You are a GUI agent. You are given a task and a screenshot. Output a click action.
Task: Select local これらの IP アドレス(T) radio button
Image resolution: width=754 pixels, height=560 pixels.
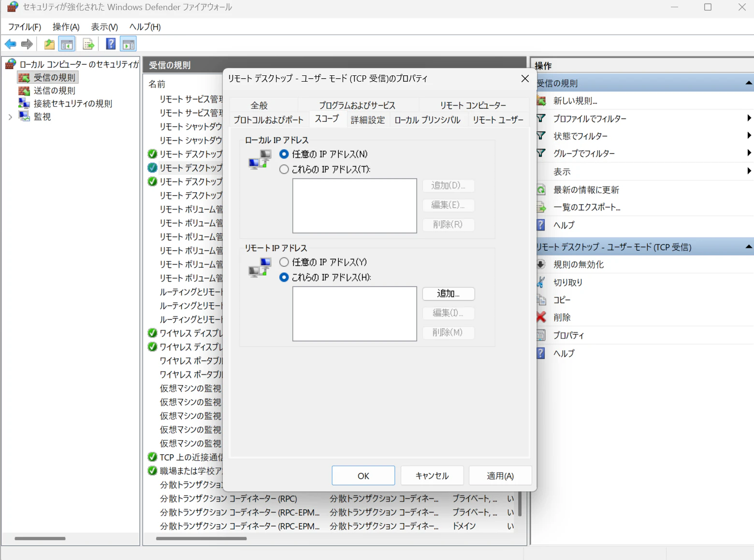tap(284, 169)
